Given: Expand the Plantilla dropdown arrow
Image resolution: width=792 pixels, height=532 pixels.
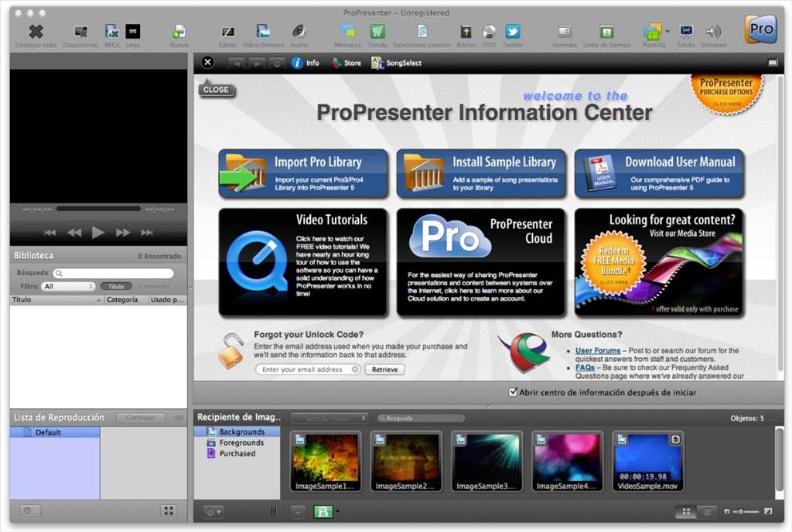Looking at the screenshot, I should point(667,31).
